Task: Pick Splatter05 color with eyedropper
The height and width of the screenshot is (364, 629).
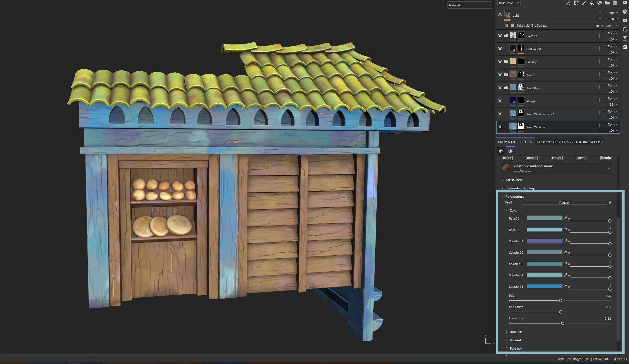Action: (x=565, y=286)
